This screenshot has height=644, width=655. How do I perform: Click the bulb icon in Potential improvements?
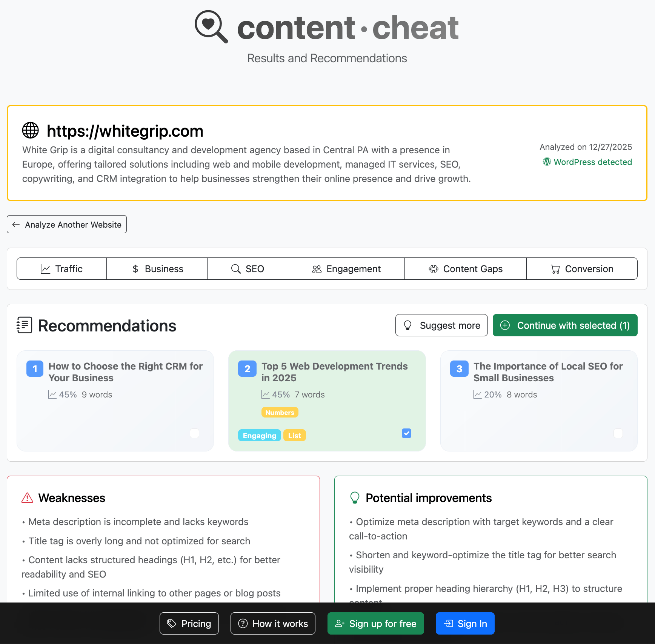pos(354,497)
